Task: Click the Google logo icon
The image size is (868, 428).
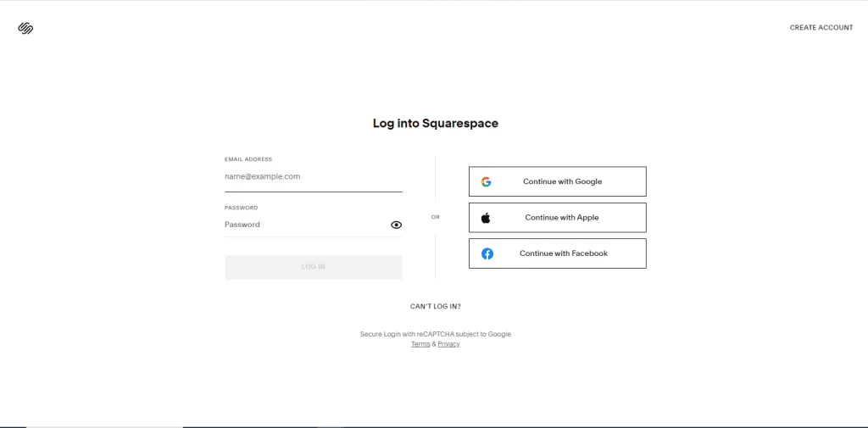Action: [x=487, y=181]
